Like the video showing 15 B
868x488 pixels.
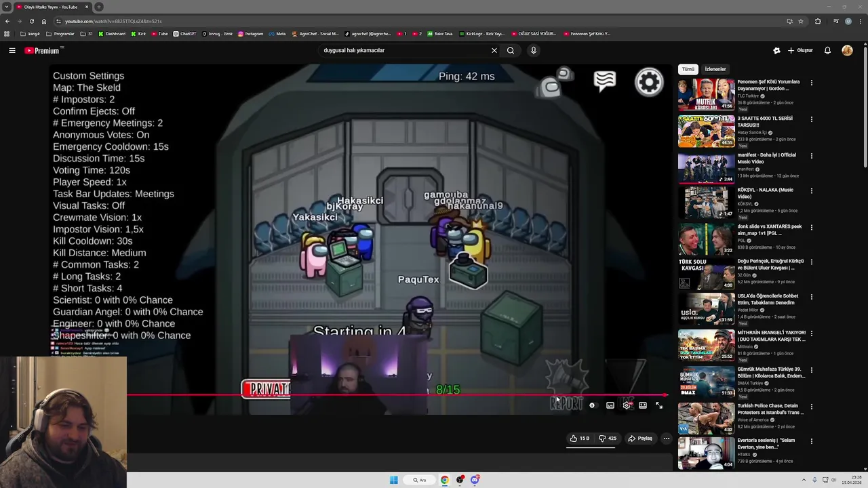pos(579,439)
